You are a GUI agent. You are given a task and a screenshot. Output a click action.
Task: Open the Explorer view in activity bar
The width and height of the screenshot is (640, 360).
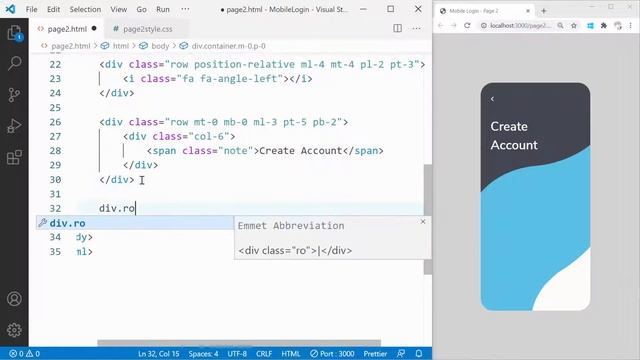14,33
